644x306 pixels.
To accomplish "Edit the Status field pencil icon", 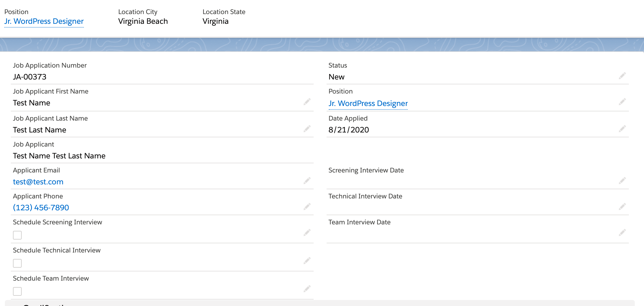I will coord(622,76).
